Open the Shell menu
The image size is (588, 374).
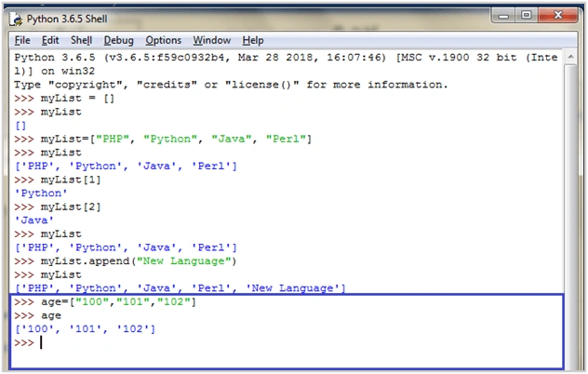pyautogui.click(x=81, y=40)
